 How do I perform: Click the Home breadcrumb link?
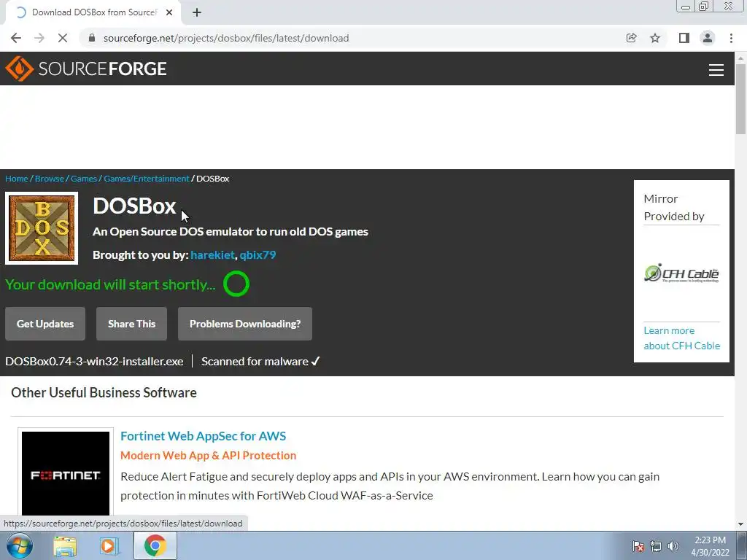[17, 179]
